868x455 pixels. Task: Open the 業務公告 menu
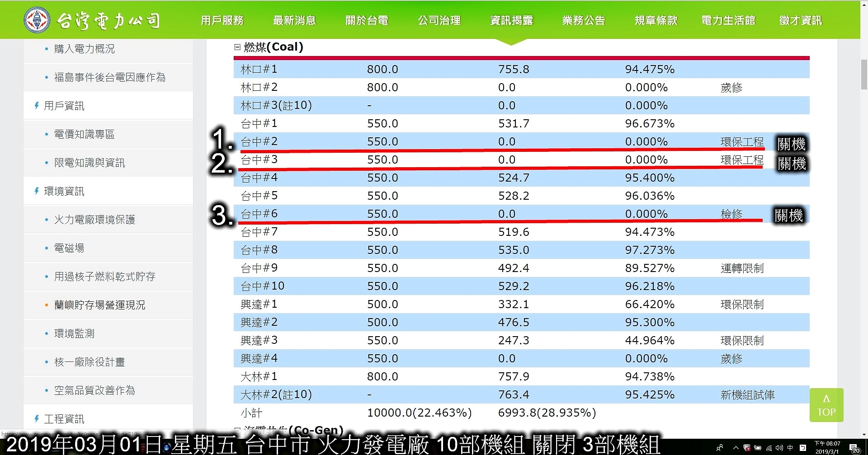pos(584,20)
